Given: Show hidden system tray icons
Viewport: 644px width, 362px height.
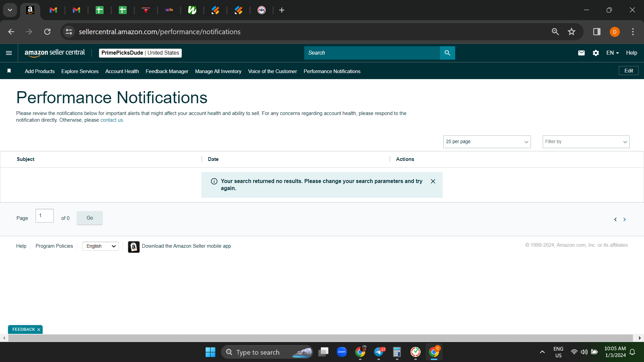Looking at the screenshot, I should (x=542, y=352).
